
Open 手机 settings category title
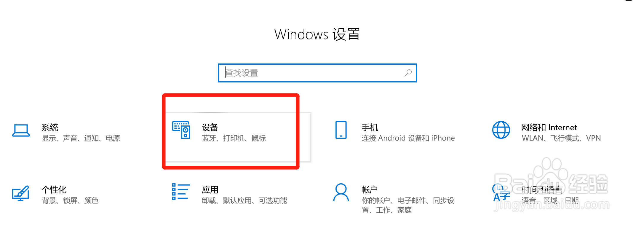tap(370, 128)
